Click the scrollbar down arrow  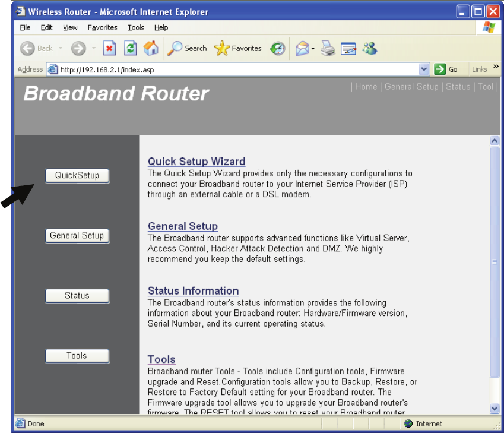click(x=495, y=409)
